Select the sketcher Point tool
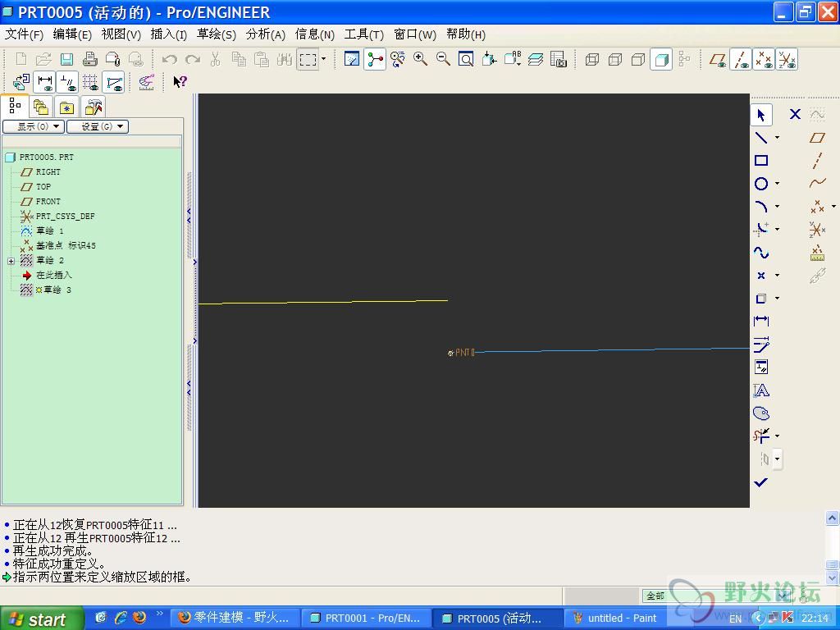840x630 pixels. click(x=760, y=276)
